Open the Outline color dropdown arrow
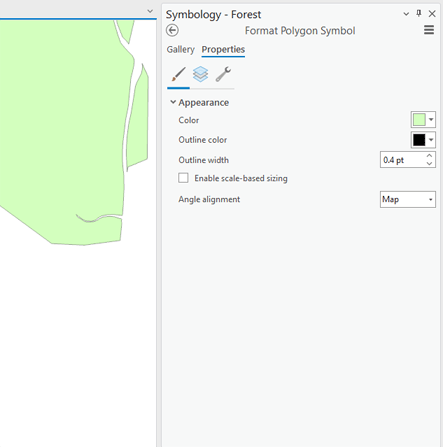 [x=431, y=140]
